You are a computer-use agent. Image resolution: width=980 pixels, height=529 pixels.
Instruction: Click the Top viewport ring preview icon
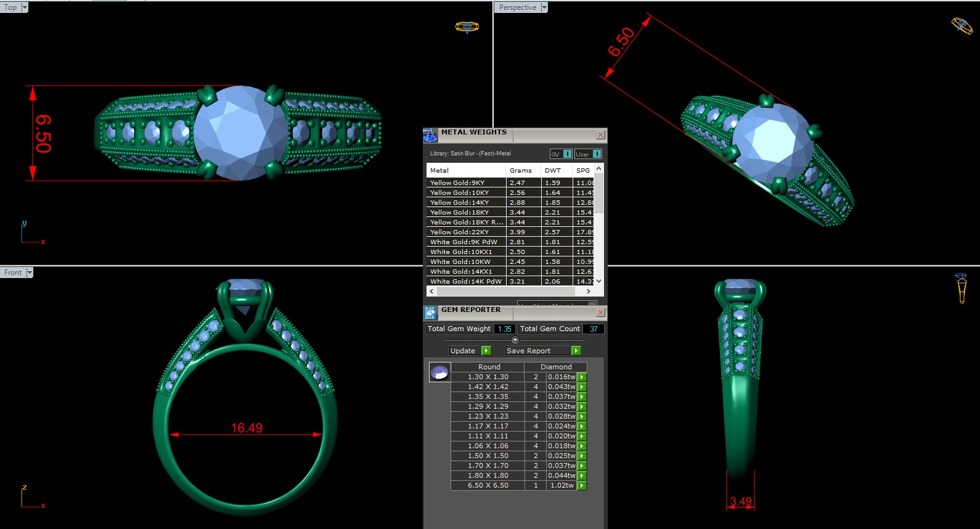coord(467,27)
